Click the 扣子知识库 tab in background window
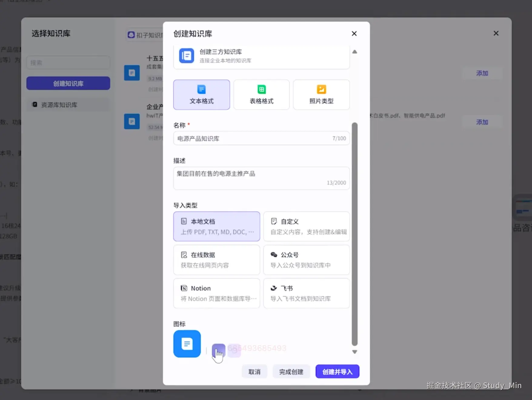Image resolution: width=532 pixels, height=400 pixels. pos(145,35)
